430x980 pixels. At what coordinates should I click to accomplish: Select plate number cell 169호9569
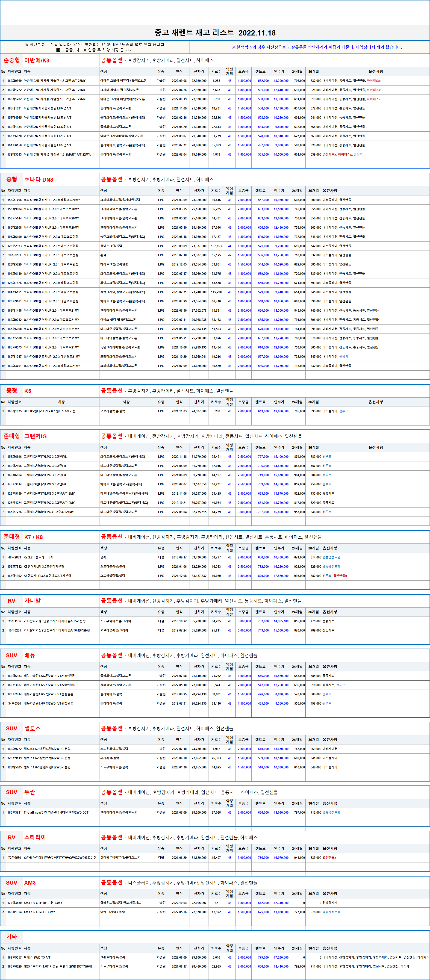point(15,81)
